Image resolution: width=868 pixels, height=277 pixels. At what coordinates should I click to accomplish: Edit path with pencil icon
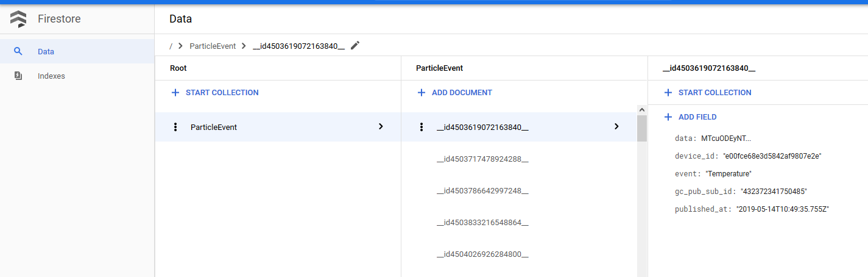click(x=355, y=45)
